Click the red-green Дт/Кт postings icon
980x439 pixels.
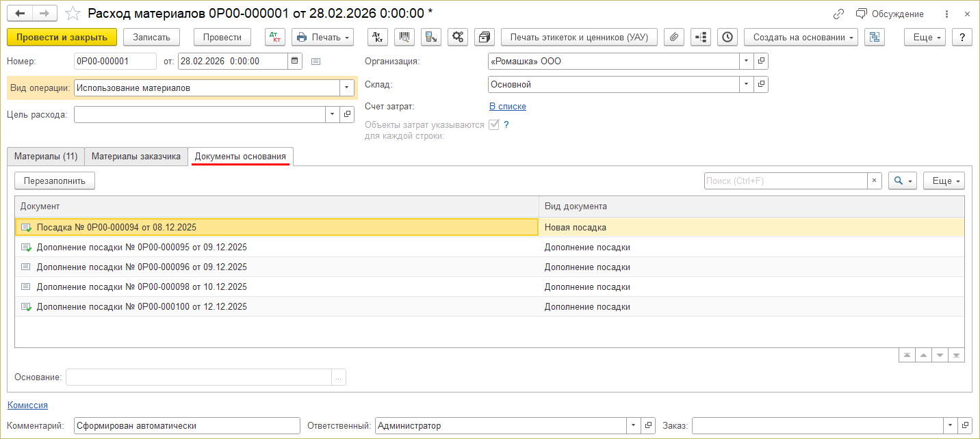coord(274,37)
